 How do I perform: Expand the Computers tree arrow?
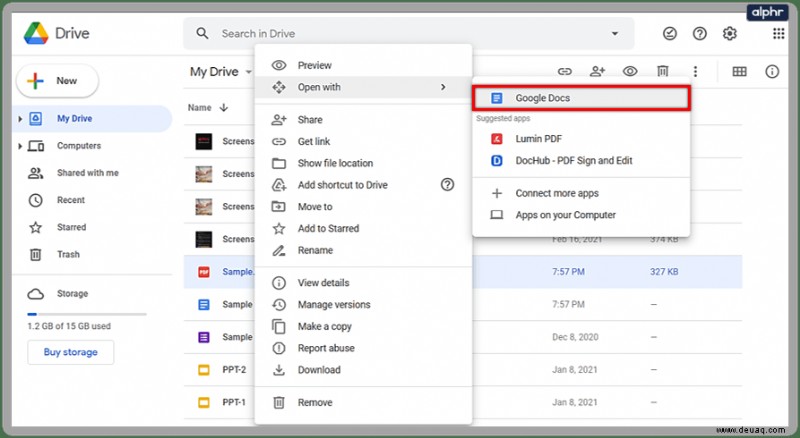pos(20,146)
